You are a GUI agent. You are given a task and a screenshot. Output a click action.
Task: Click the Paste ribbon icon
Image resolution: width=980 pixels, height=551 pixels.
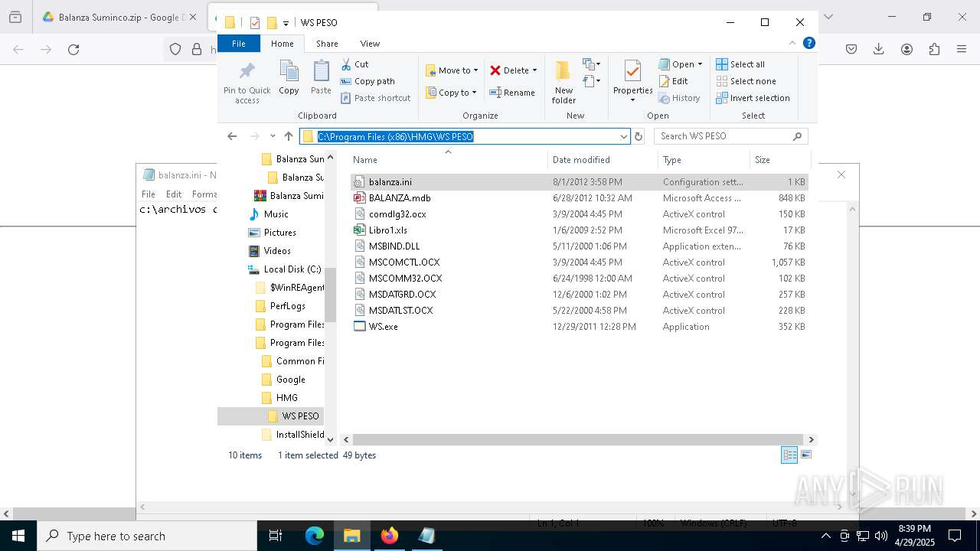tap(321, 79)
